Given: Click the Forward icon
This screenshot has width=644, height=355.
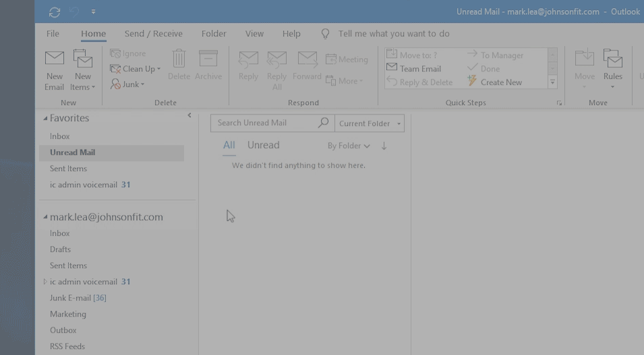Looking at the screenshot, I should pos(308,59).
